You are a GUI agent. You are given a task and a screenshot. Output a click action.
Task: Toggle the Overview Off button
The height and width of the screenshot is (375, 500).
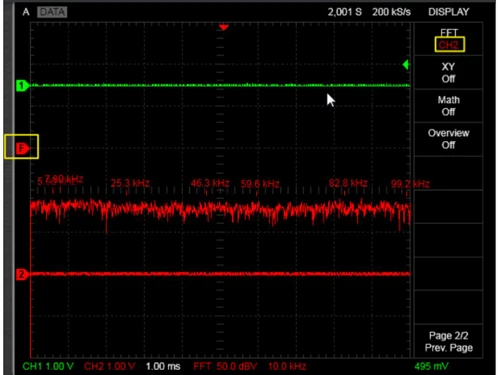point(449,139)
